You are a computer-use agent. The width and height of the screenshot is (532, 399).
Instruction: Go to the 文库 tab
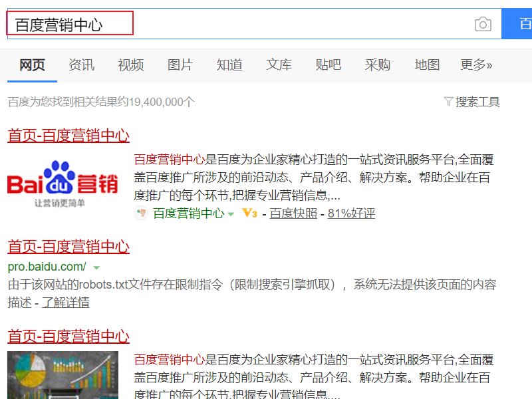pyautogui.click(x=279, y=65)
